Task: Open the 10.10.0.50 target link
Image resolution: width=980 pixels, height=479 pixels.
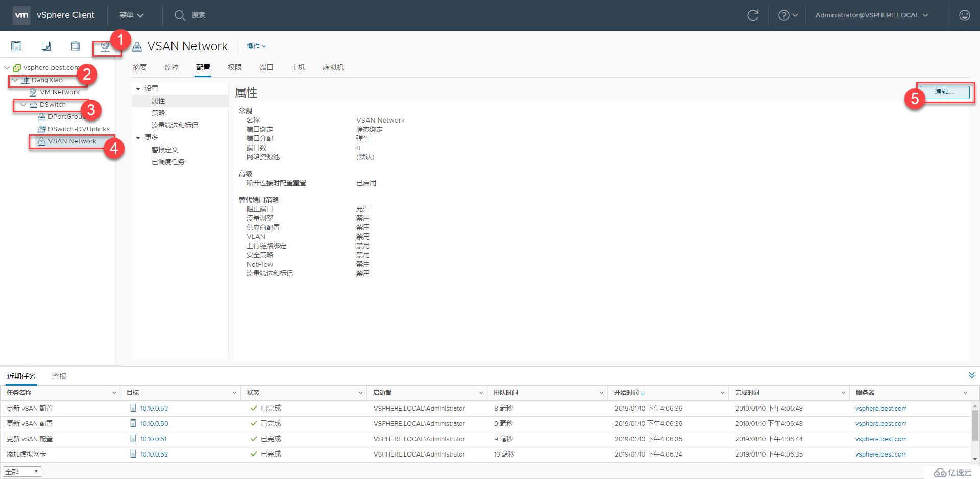Action: (154, 424)
